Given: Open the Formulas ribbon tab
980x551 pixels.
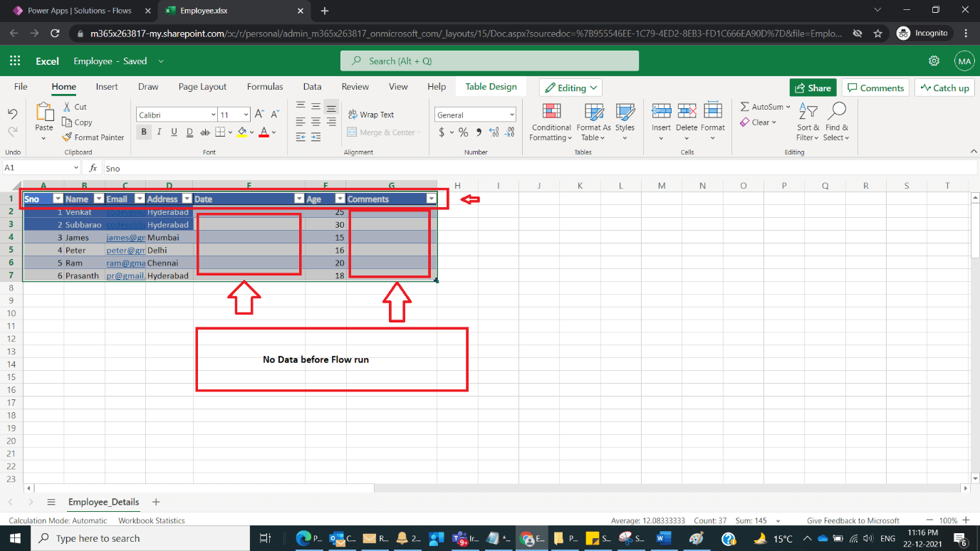Looking at the screenshot, I should click(264, 86).
